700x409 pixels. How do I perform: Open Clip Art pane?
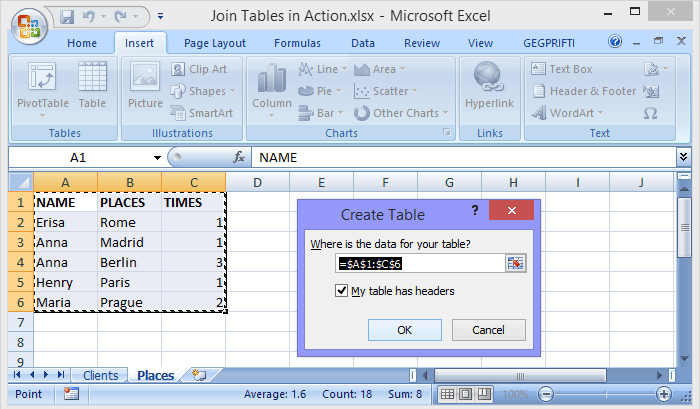(199, 69)
